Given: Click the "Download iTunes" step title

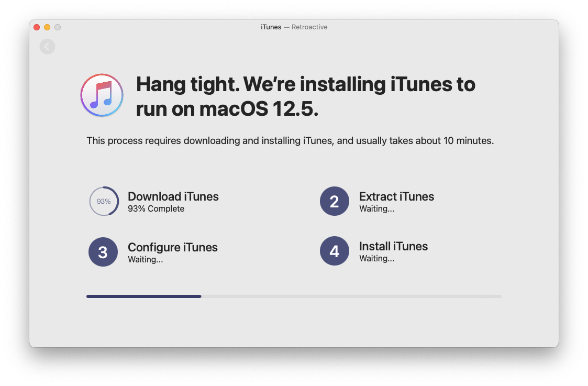Looking at the screenshot, I should [173, 196].
